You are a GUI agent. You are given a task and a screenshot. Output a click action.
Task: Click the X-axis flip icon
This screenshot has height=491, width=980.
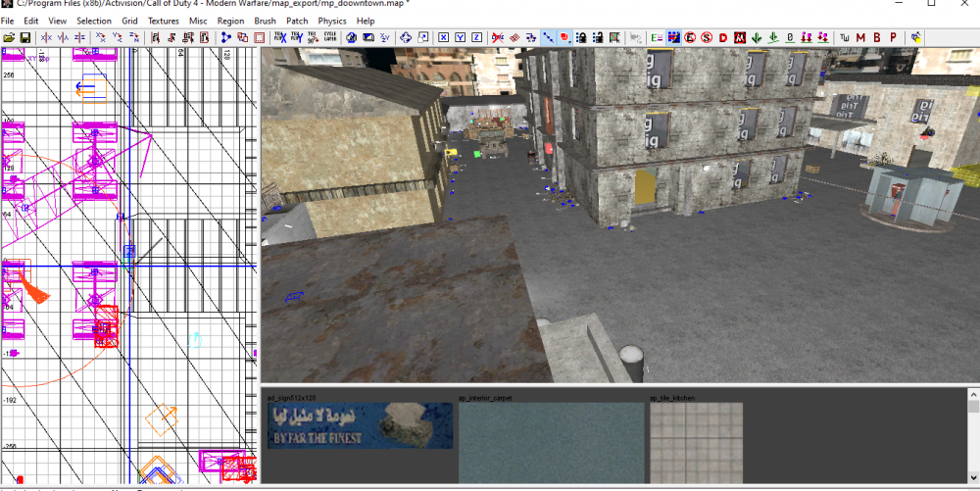tap(45, 37)
